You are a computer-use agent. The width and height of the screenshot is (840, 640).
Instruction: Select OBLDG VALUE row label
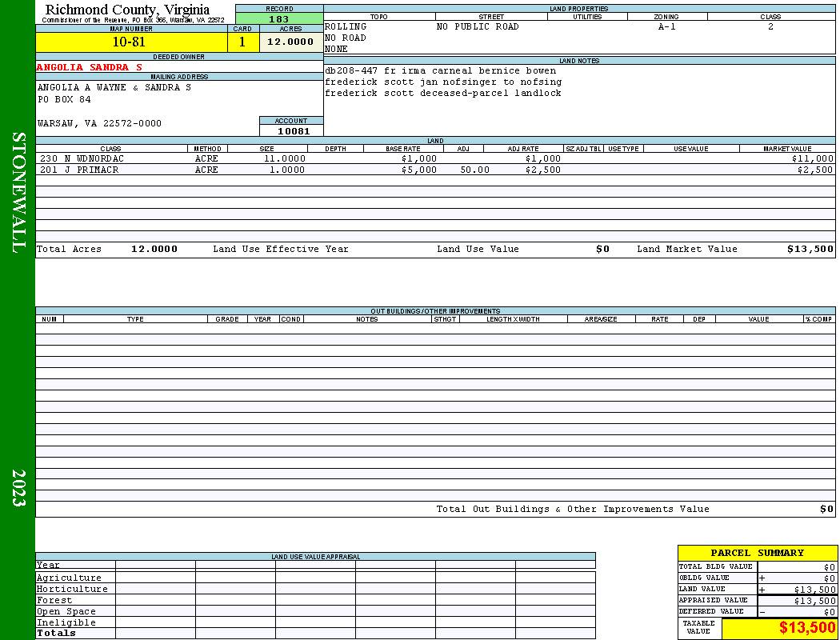(x=704, y=578)
